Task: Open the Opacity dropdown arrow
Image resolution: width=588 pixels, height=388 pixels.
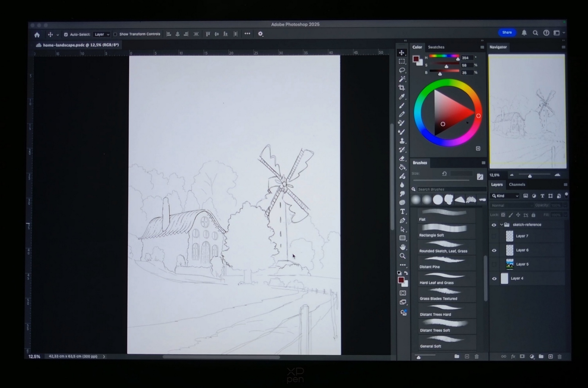Action: tap(565, 205)
